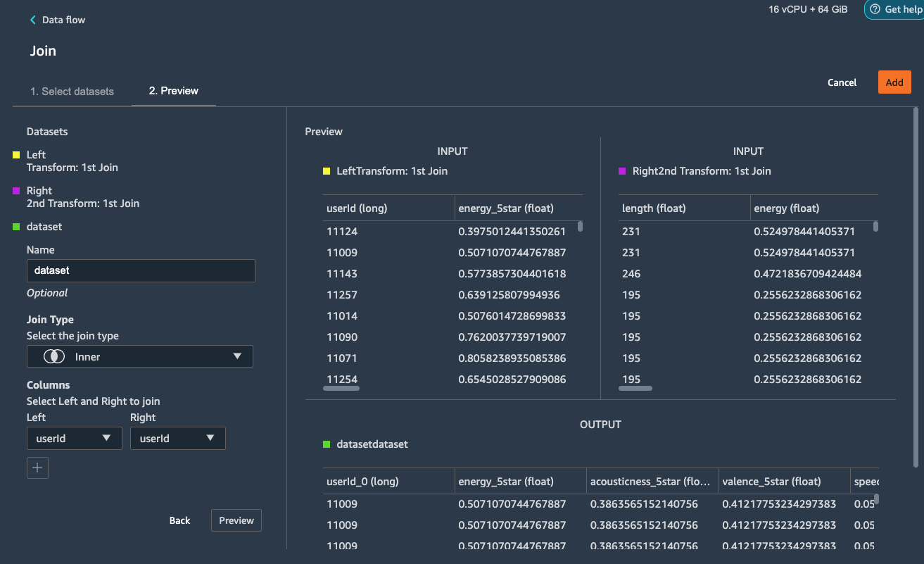
Task: Click the energy (float) column header
Action: pos(787,208)
